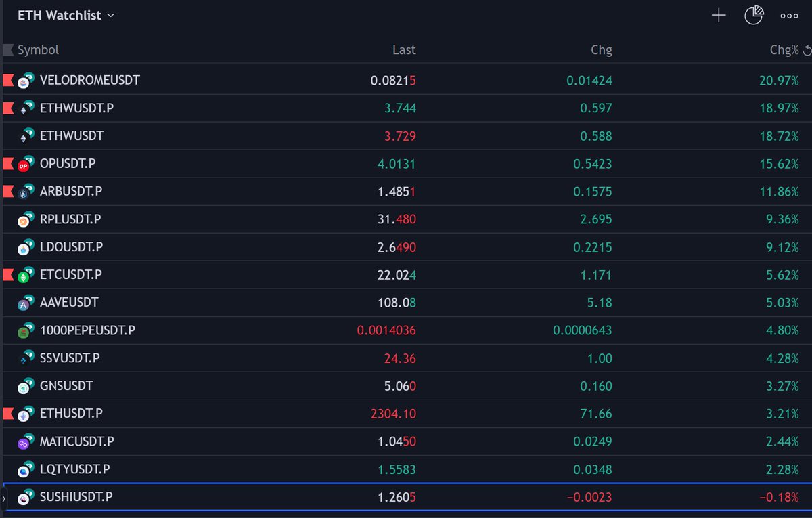This screenshot has height=518, width=812.
Task: Click the refresh arrow beside Chg%
Action: coord(807,51)
